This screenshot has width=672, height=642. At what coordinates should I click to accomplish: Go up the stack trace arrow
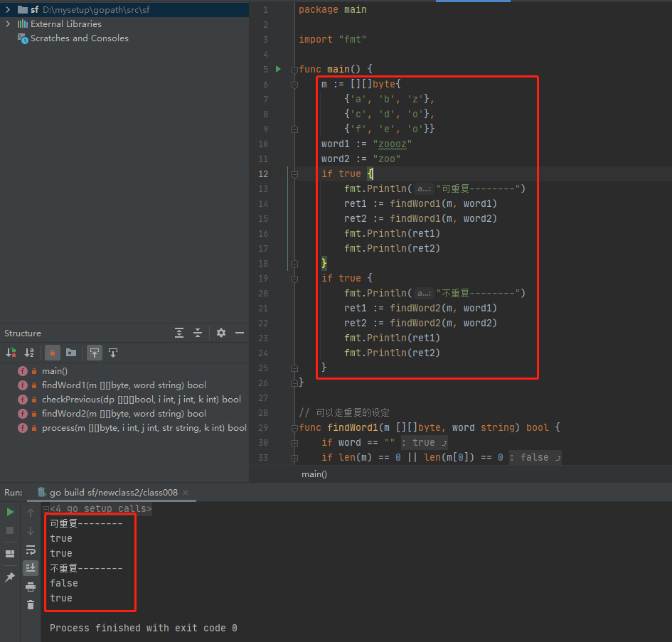tap(31, 512)
